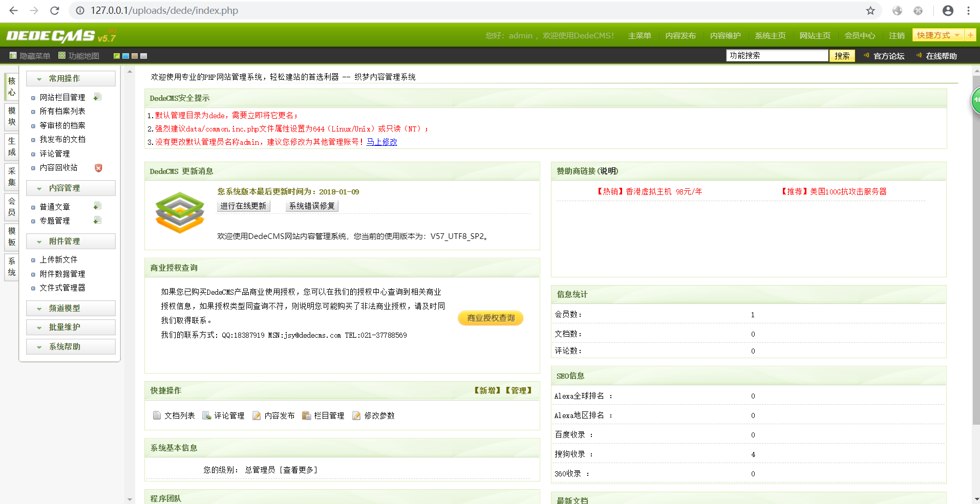Open 内容维护 in the top navigation
Viewport: 980px width, 504px height.
point(725,35)
